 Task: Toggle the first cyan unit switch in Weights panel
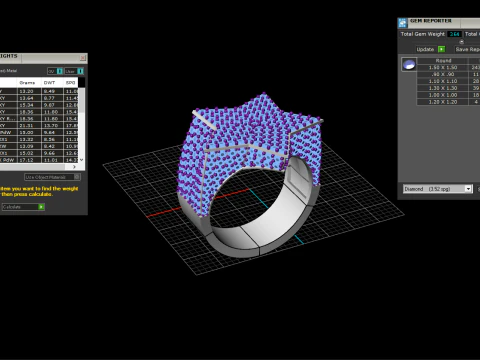point(60,71)
